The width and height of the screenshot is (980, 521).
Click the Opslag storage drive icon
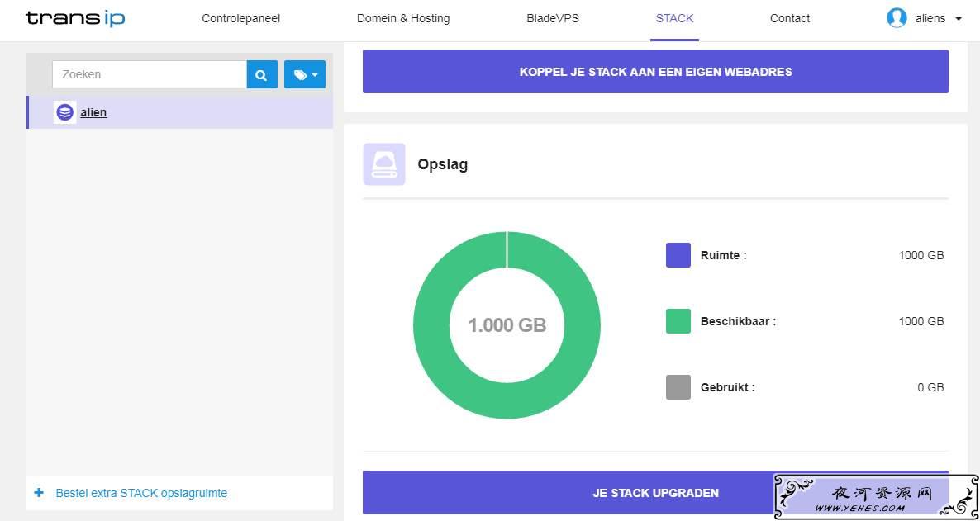tap(384, 164)
